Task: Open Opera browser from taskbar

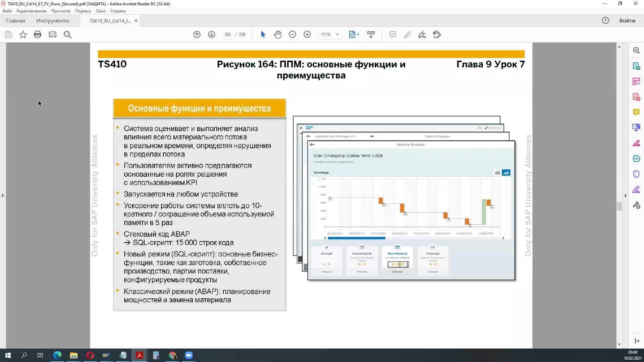Action: 90,355
